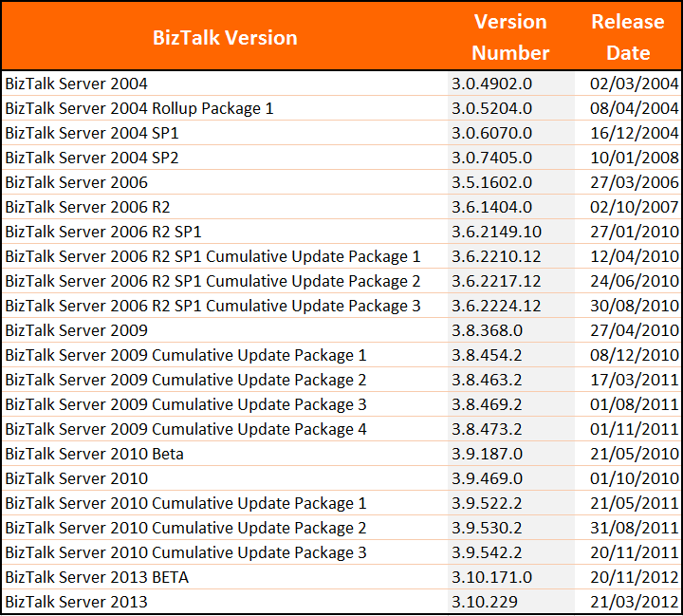
Task: Click the Release Date column header
Action: pos(628,37)
